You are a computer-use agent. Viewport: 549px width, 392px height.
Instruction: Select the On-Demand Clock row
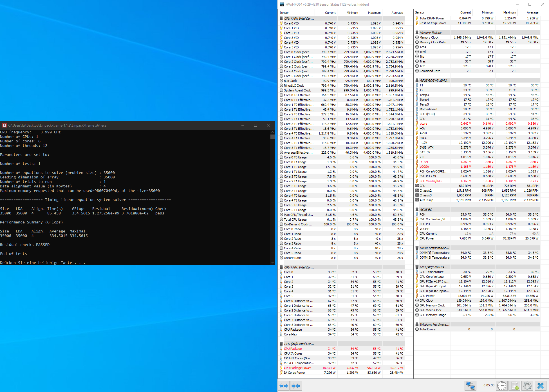(342, 224)
